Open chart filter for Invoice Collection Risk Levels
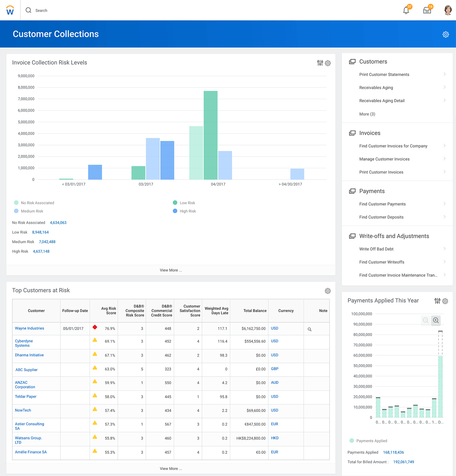 [x=320, y=63]
